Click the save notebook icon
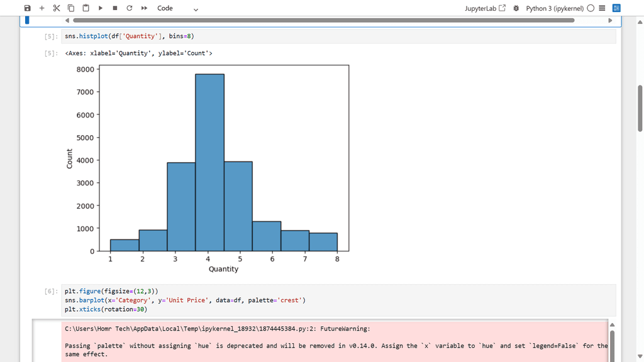This screenshot has height=362, width=644. pos(27,8)
